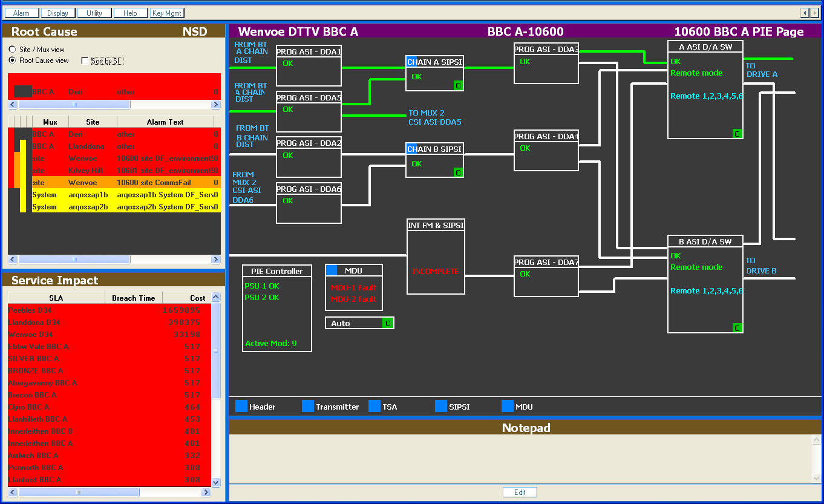This screenshot has width=824, height=504.
Task: Open the Display menu
Action: [x=58, y=13]
